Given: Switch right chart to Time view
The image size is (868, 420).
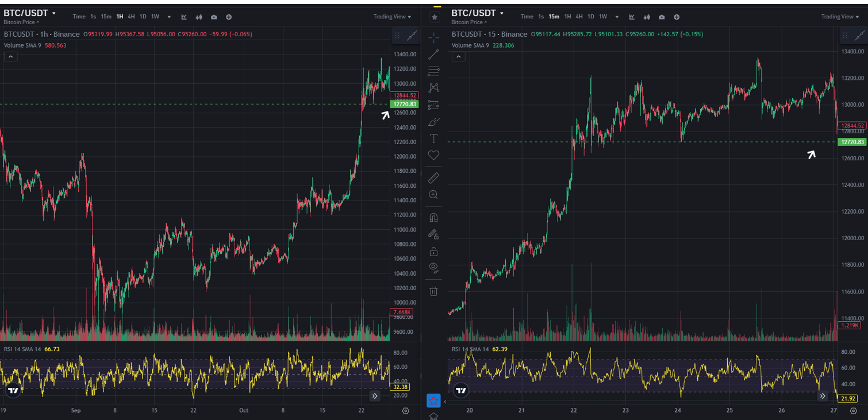Looking at the screenshot, I should [527, 17].
